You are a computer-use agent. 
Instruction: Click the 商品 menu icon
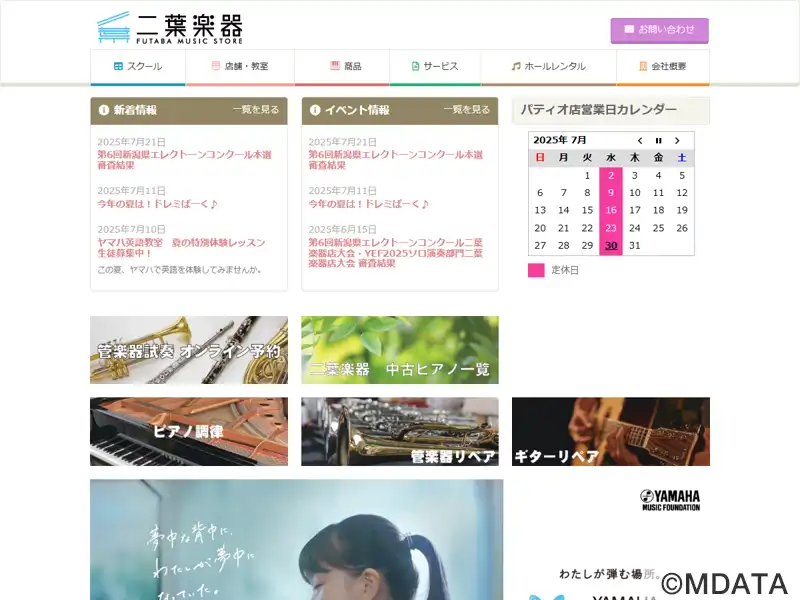click(x=335, y=66)
